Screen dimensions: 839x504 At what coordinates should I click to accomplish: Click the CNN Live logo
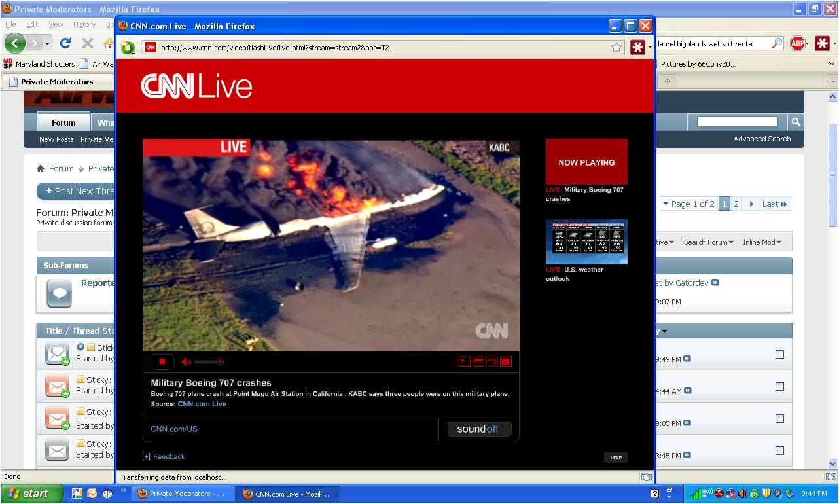coord(196,86)
